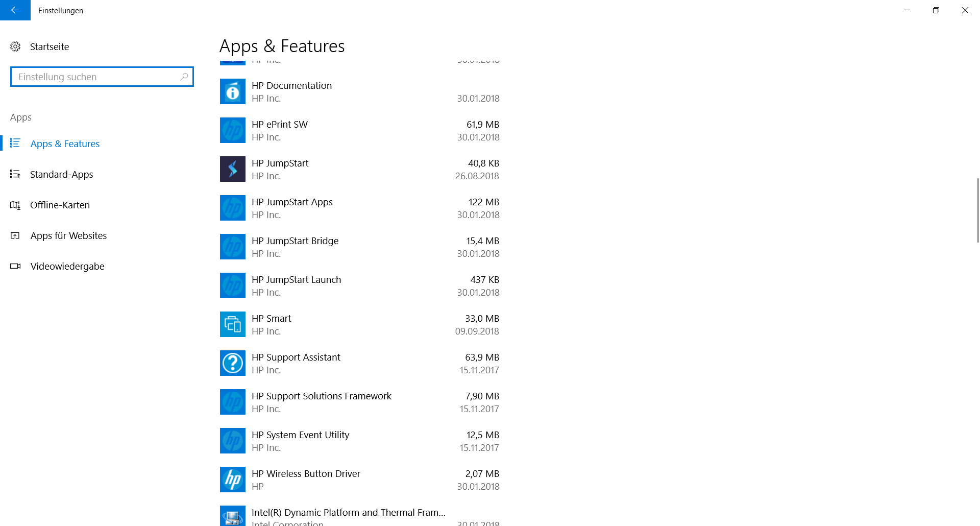Select the HP Support Assistant entry name
This screenshot has width=980, height=526.
click(296, 357)
